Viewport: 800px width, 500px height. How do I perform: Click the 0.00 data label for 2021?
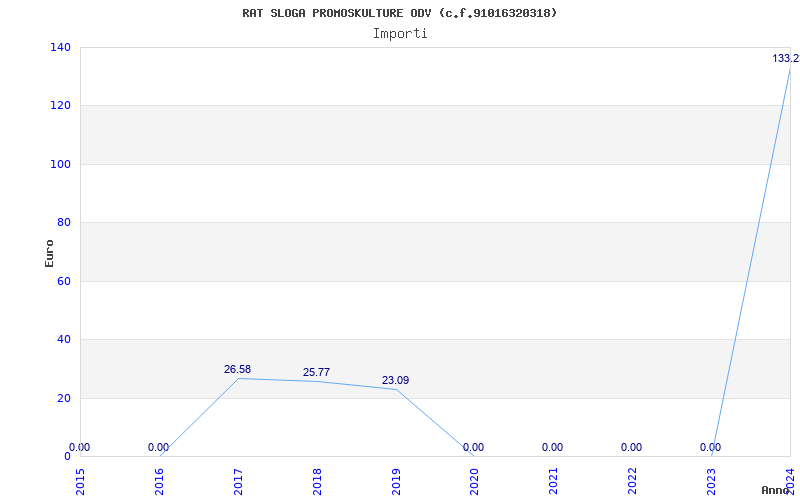click(x=553, y=447)
